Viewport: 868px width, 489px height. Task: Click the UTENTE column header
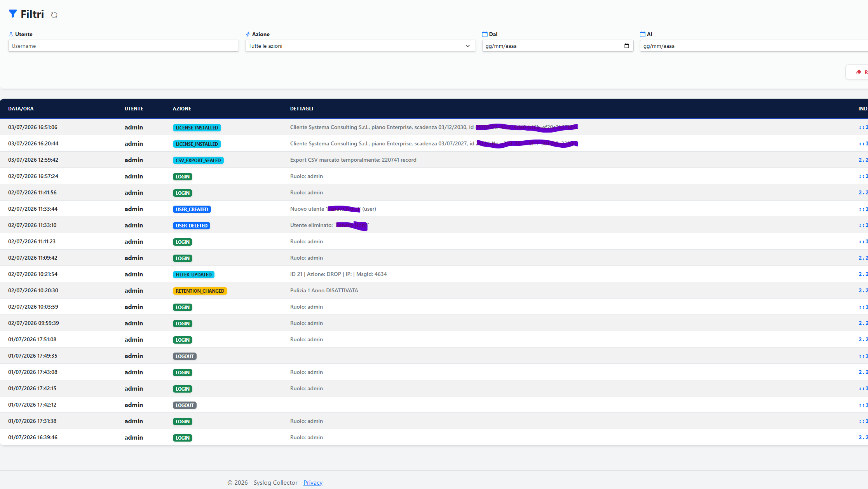click(134, 109)
